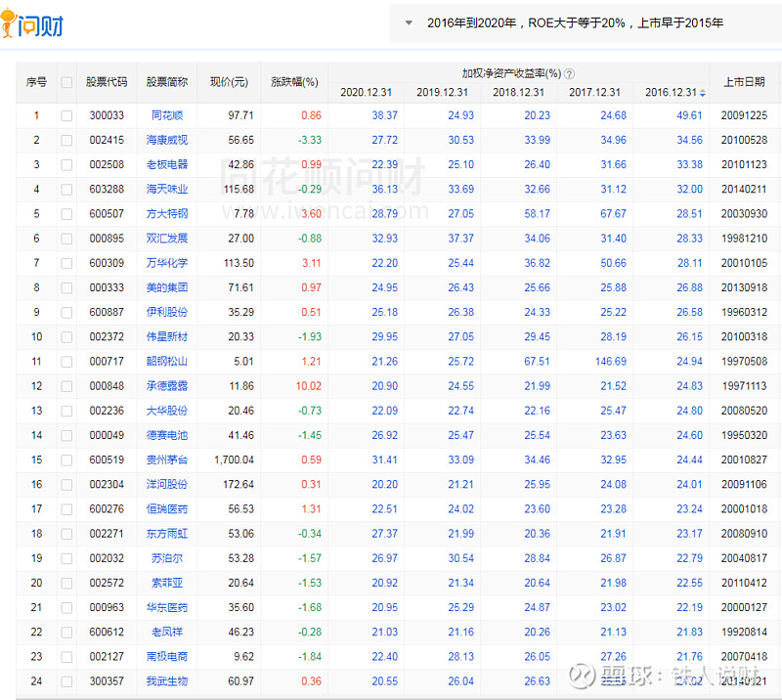Click the 问财 logo icon
The width and height of the screenshot is (782, 700).
(32, 22)
